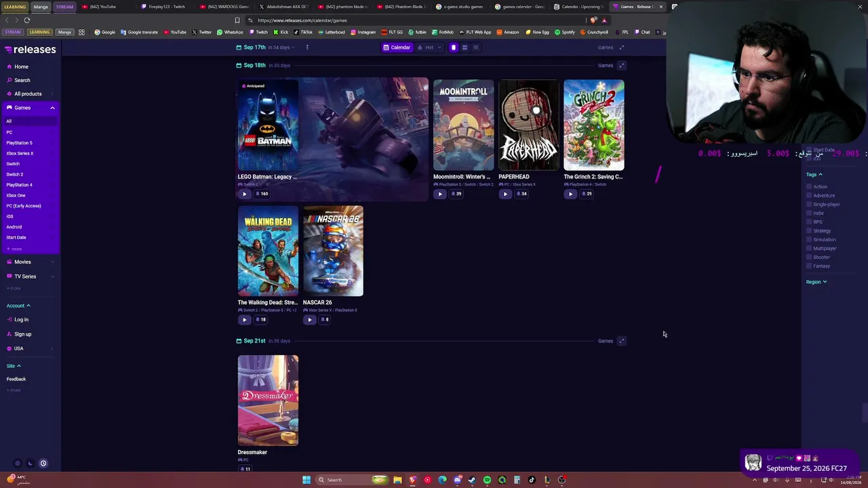Follow LEGO Batman with the bell button
868x488 pixels.
(x=262, y=194)
